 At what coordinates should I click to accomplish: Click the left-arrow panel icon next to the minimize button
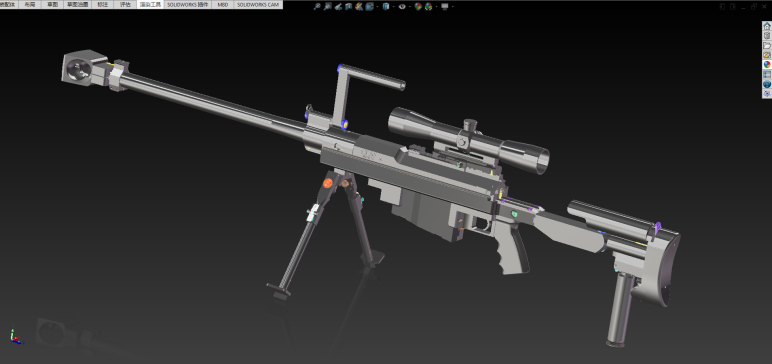click(722, 6)
